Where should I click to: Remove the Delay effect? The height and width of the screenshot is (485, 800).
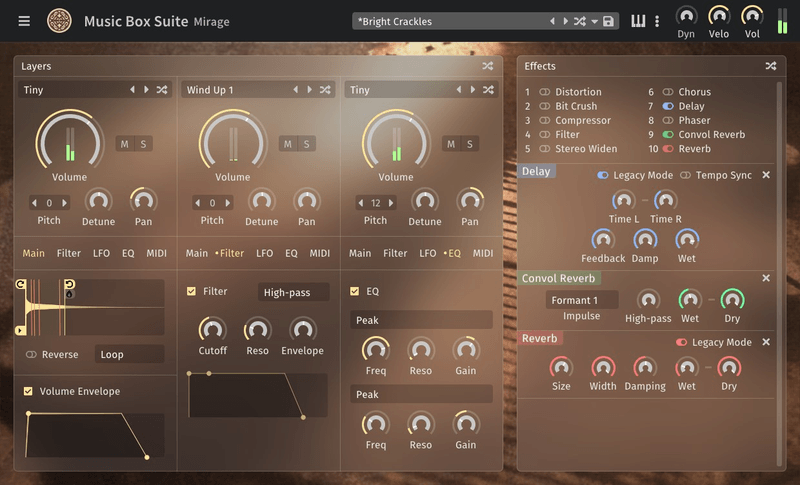[x=766, y=175]
